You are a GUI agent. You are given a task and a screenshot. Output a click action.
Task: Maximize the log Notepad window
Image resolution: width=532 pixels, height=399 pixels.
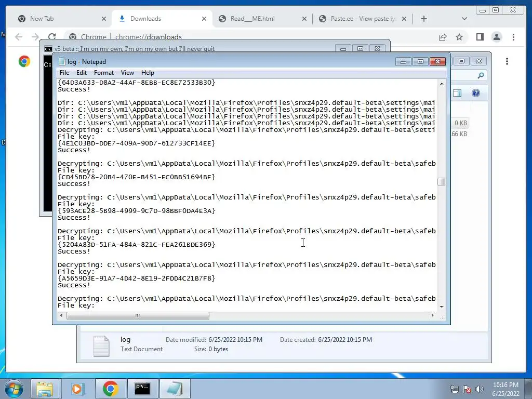click(x=420, y=62)
